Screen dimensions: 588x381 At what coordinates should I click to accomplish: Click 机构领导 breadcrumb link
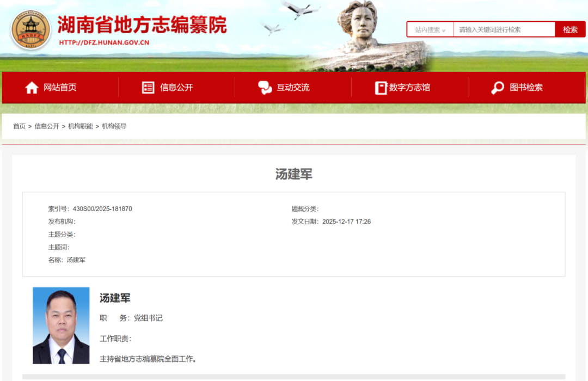[114, 126]
